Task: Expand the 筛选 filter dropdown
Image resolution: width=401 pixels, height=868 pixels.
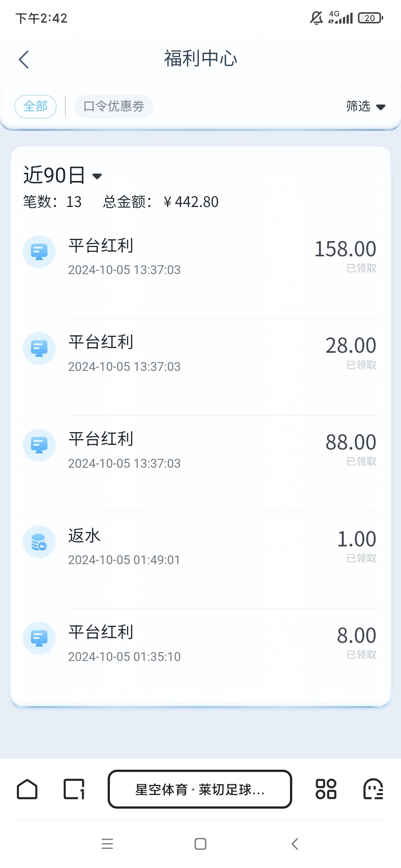Action: point(366,106)
